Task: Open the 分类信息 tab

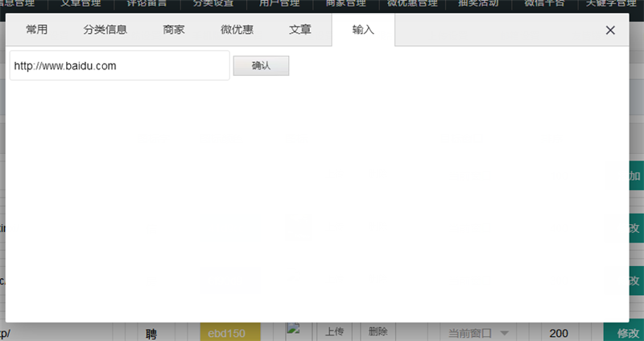Action: tap(105, 31)
